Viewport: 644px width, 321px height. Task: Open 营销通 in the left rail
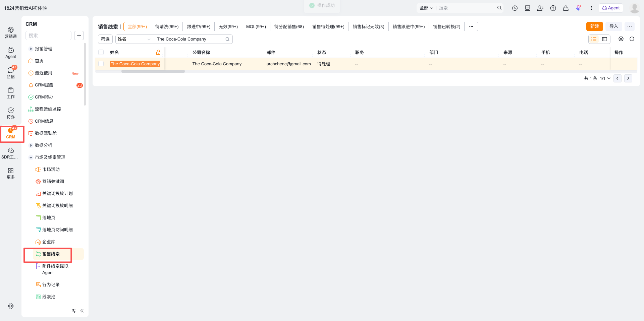tap(11, 33)
